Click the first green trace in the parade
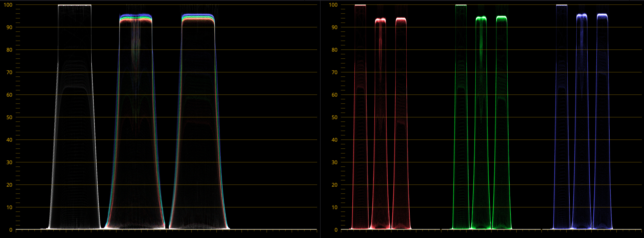The height and width of the screenshot is (238, 644). coord(461,125)
